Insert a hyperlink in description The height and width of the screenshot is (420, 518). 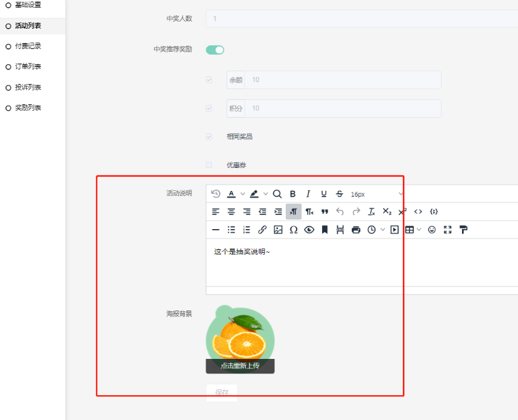point(262,230)
